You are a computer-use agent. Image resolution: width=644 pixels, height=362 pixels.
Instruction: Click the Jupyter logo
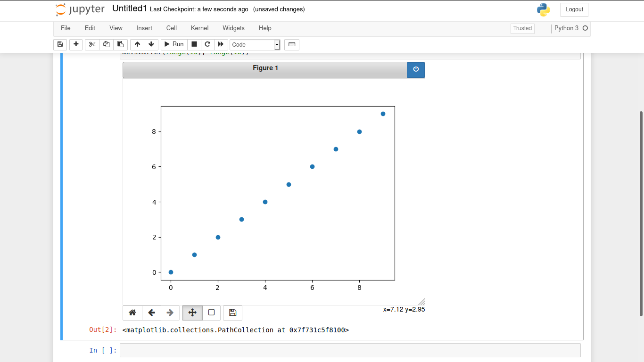80,9
